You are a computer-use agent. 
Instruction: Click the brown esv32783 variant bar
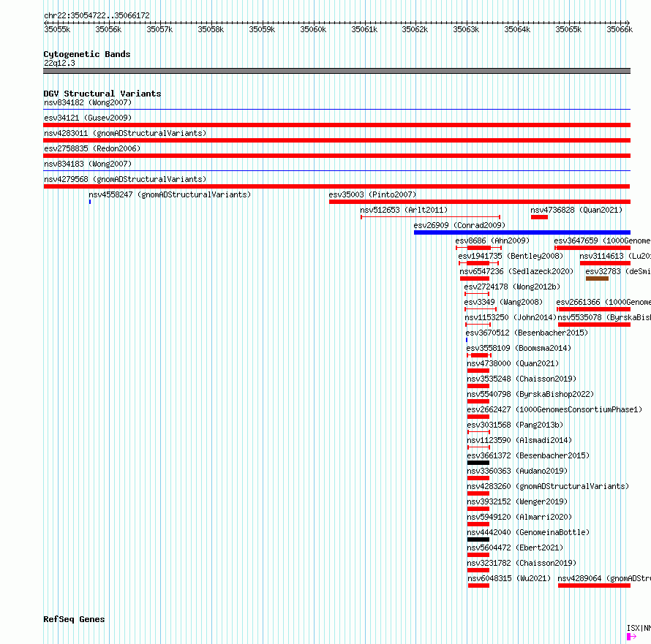point(597,279)
